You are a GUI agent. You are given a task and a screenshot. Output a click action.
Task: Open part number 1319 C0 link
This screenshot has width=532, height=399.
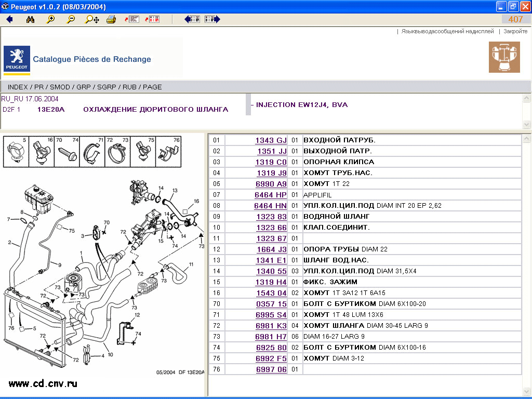(x=271, y=162)
